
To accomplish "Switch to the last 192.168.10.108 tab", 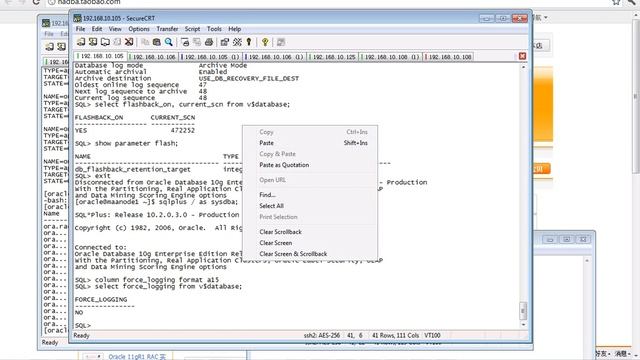I will click(x=449, y=57).
